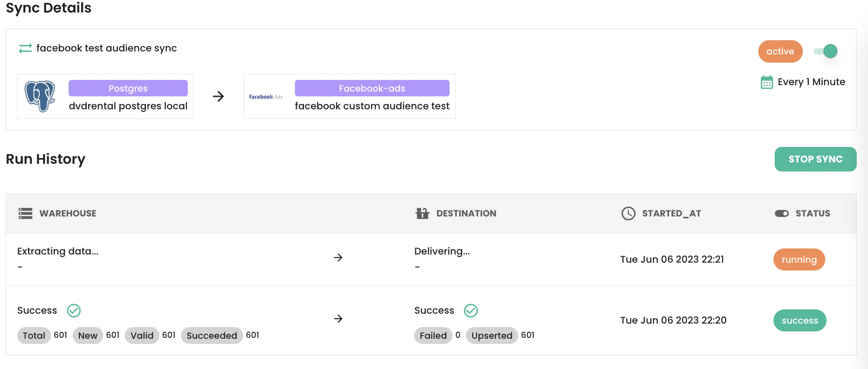Viewport: 868px width, 369px height.
Task: Click the arrow between source and destination cards
Action: (x=219, y=96)
